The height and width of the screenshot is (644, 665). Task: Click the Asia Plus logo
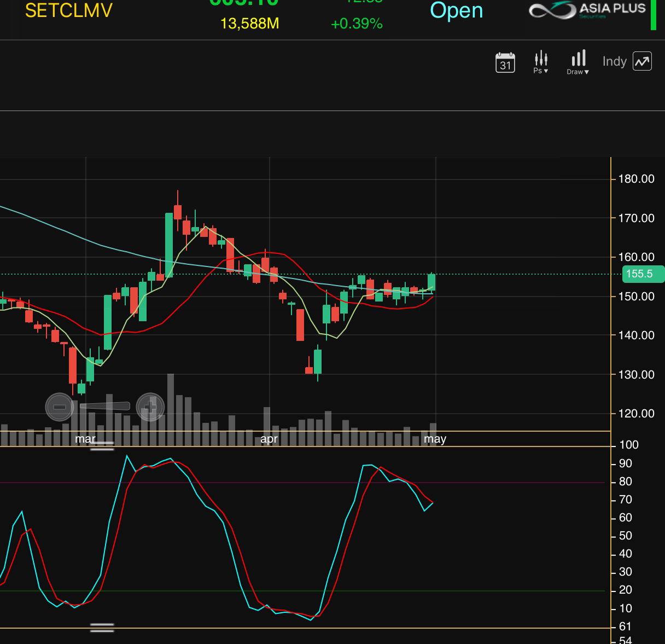(x=587, y=10)
